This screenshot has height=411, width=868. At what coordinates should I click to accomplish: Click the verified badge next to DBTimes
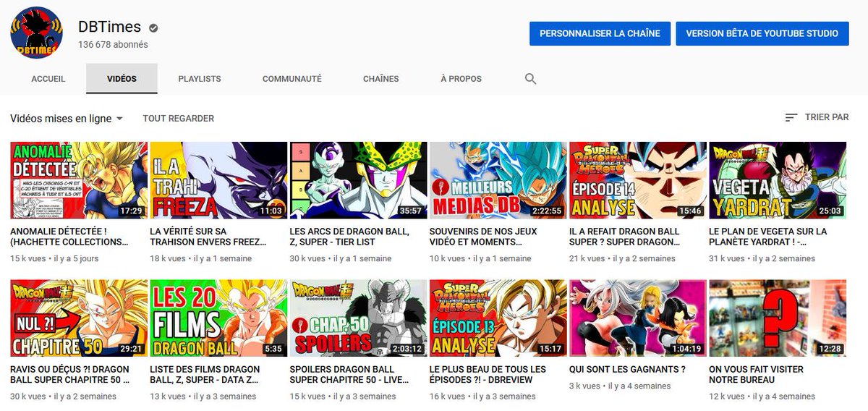[153, 28]
